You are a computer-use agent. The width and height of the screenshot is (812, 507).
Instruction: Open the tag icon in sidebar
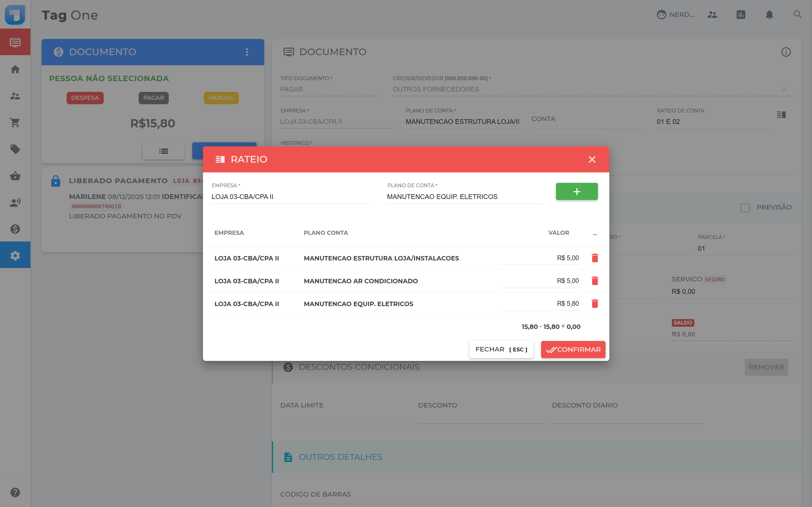tap(15, 149)
